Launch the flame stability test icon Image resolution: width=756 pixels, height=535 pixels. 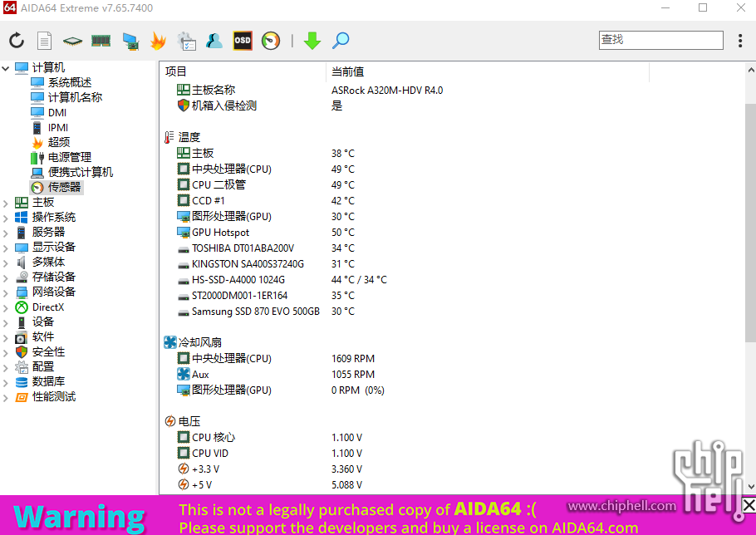158,41
